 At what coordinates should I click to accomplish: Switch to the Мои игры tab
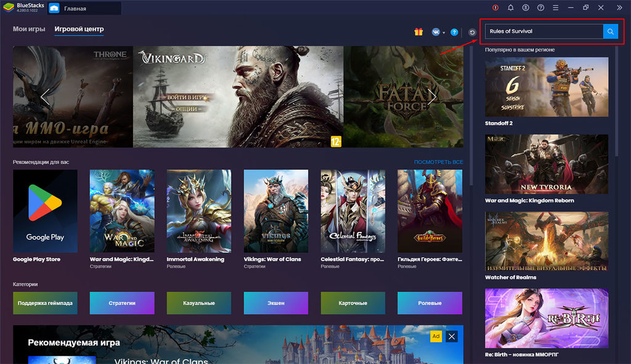[x=29, y=29]
